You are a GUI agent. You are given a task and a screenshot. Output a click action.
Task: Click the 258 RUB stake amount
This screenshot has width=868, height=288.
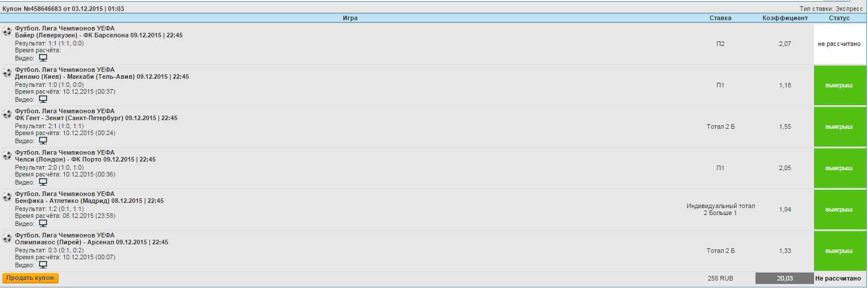tap(720, 278)
